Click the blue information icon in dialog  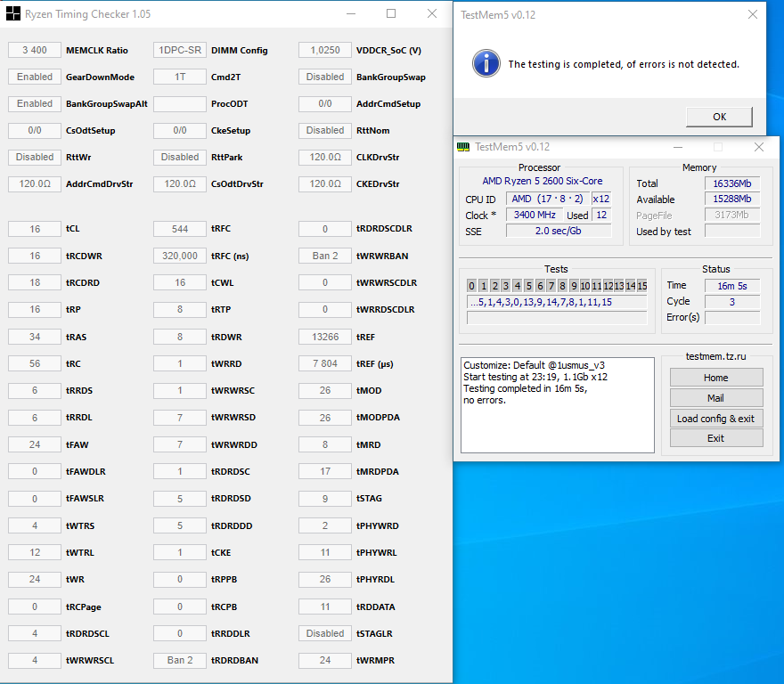486,63
